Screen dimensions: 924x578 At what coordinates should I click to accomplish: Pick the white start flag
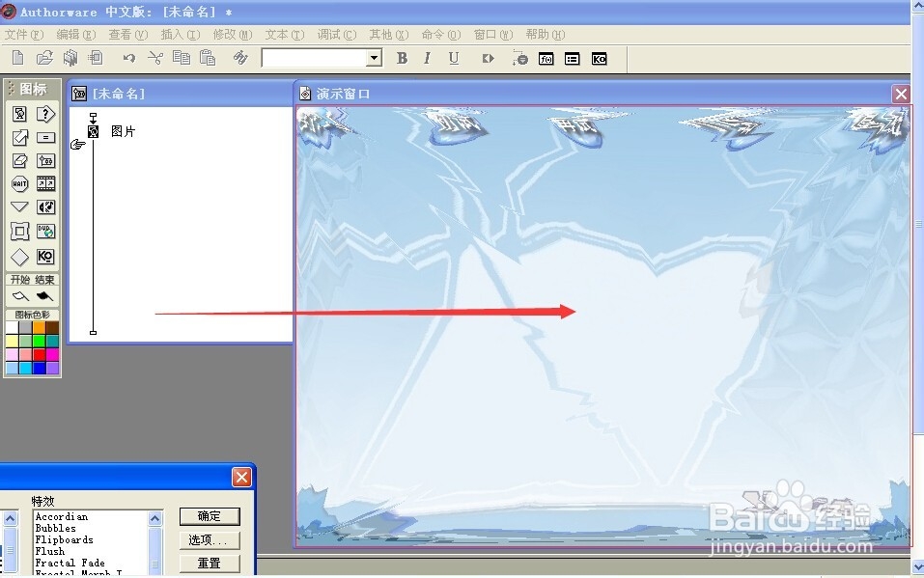click(x=20, y=296)
